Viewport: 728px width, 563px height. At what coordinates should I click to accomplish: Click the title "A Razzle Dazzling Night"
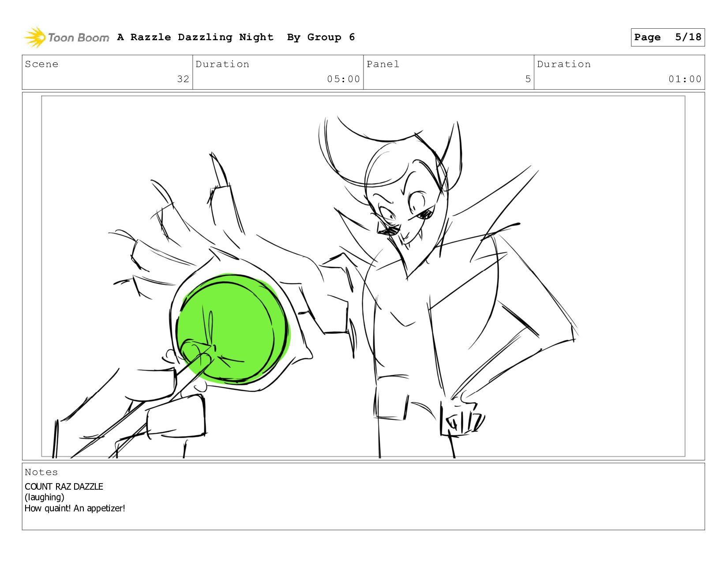pos(195,37)
